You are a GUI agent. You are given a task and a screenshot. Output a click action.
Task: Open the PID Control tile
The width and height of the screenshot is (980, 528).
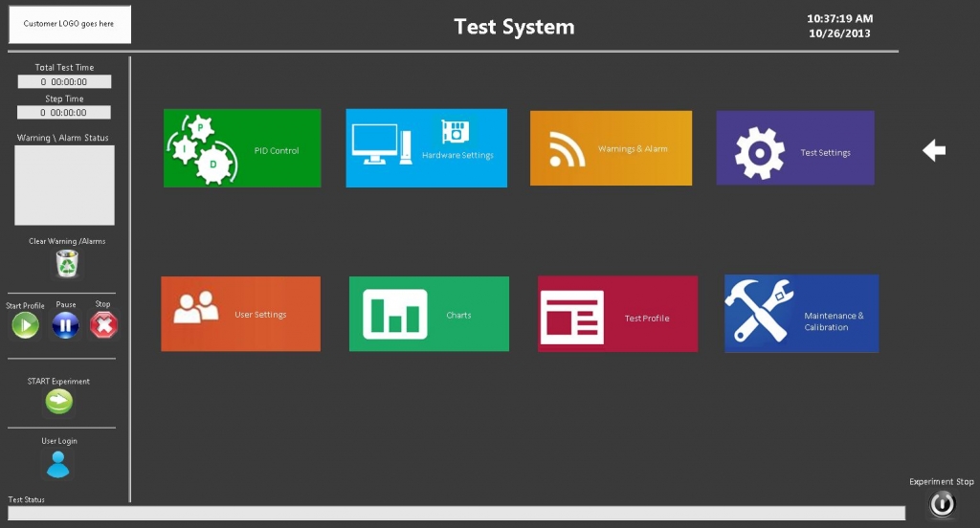(x=242, y=148)
